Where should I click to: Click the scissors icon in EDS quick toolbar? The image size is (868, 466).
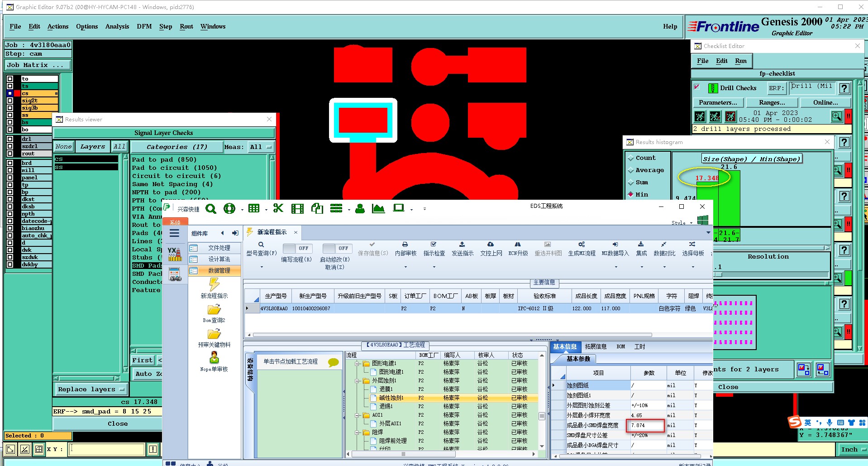click(278, 208)
